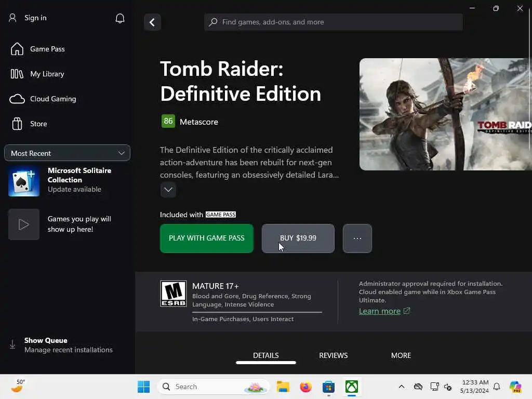Open the clock and date flyout
532x399 pixels.
pos(474,387)
